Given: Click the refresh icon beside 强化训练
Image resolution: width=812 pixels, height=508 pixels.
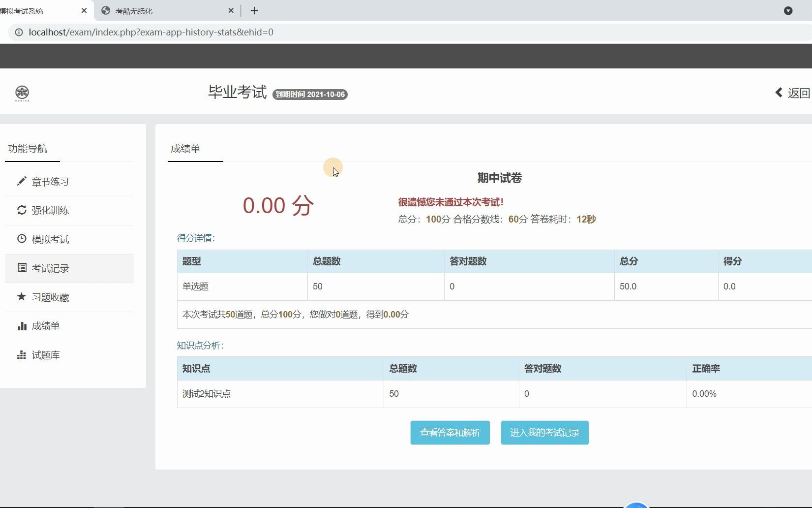Looking at the screenshot, I should pyautogui.click(x=22, y=210).
